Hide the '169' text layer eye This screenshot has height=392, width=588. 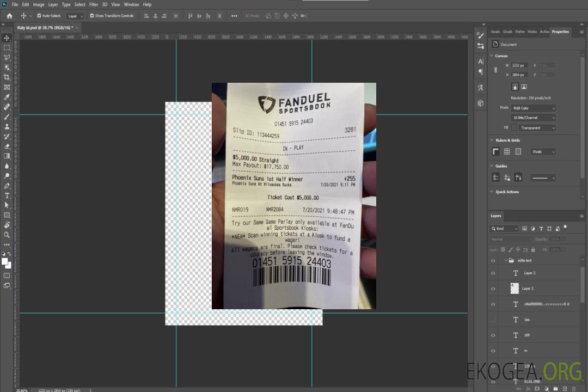tap(493, 335)
